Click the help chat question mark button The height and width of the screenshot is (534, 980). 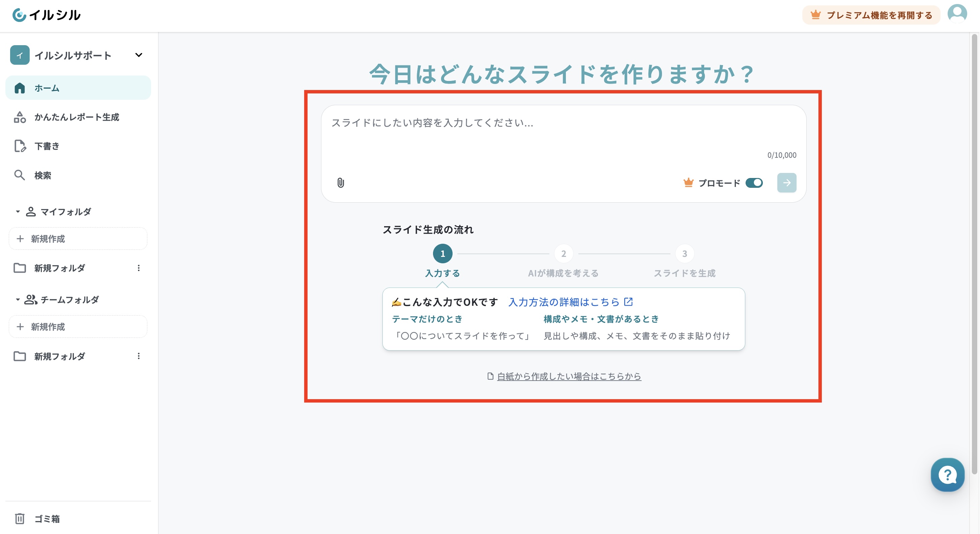coord(947,475)
